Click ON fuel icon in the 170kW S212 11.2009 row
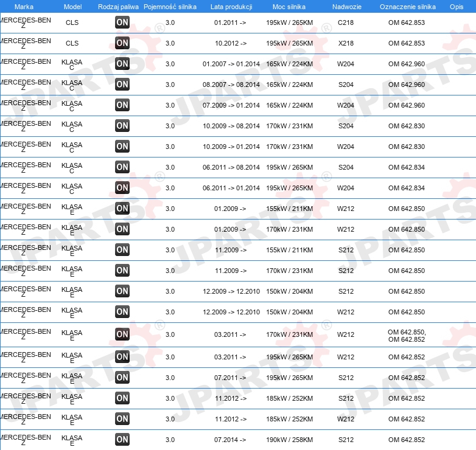This screenshot has width=476, height=450. pyautogui.click(x=122, y=270)
